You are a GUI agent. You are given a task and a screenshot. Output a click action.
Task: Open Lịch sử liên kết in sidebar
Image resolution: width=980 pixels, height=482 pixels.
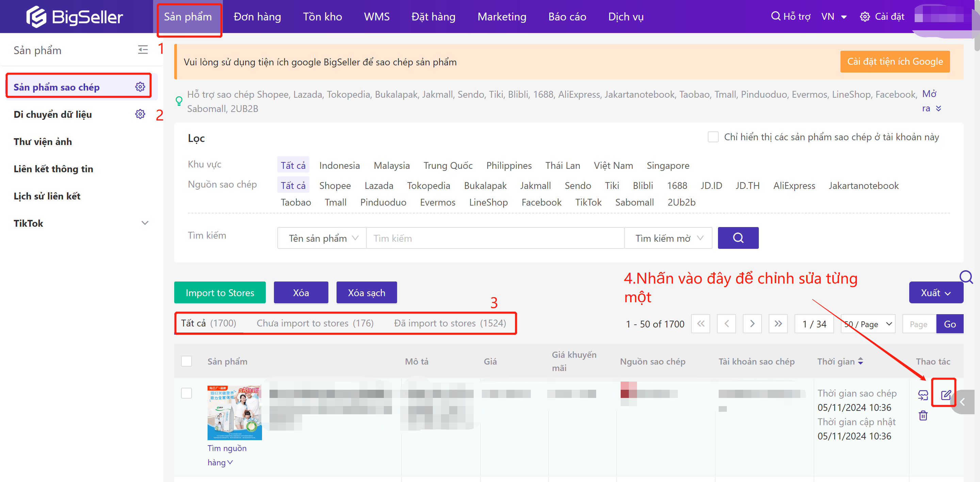(x=47, y=196)
